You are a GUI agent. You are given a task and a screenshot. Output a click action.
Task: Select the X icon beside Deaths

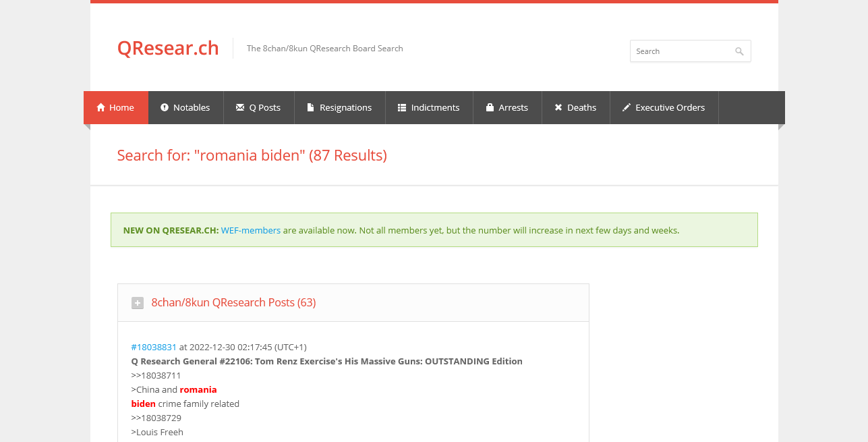coord(558,107)
